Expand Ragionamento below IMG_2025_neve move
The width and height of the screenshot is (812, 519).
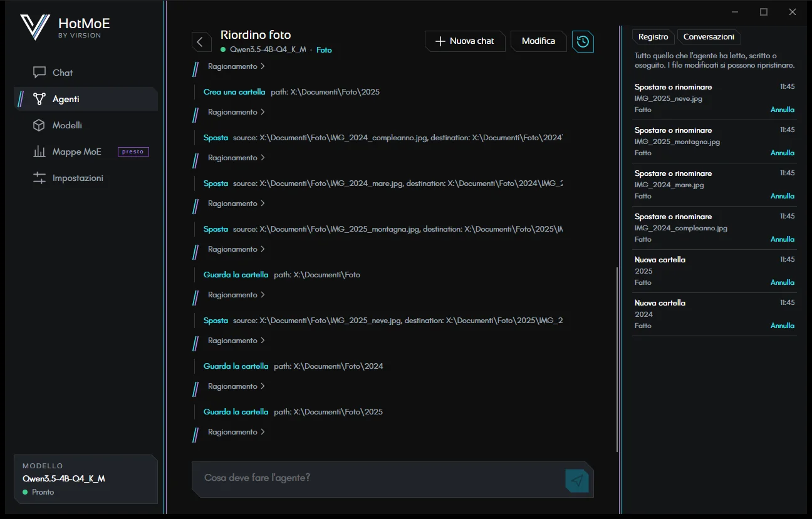click(236, 341)
